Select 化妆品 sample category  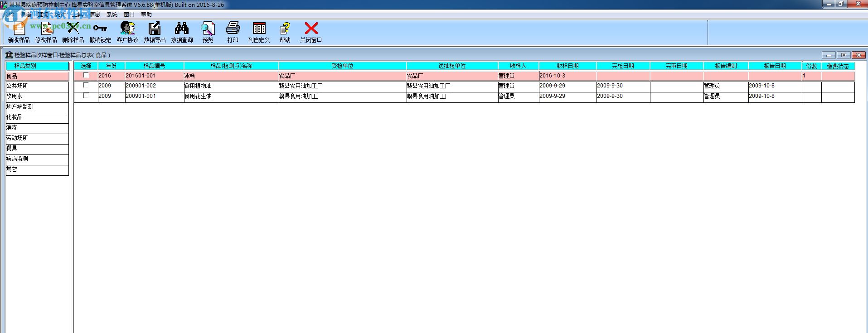point(37,117)
